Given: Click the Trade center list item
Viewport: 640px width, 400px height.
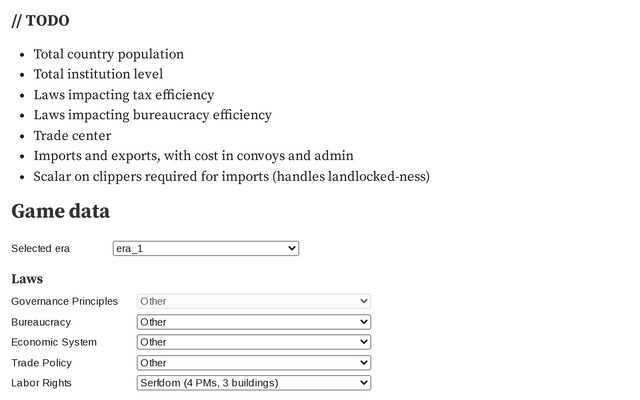Looking at the screenshot, I should pyautogui.click(x=72, y=136).
